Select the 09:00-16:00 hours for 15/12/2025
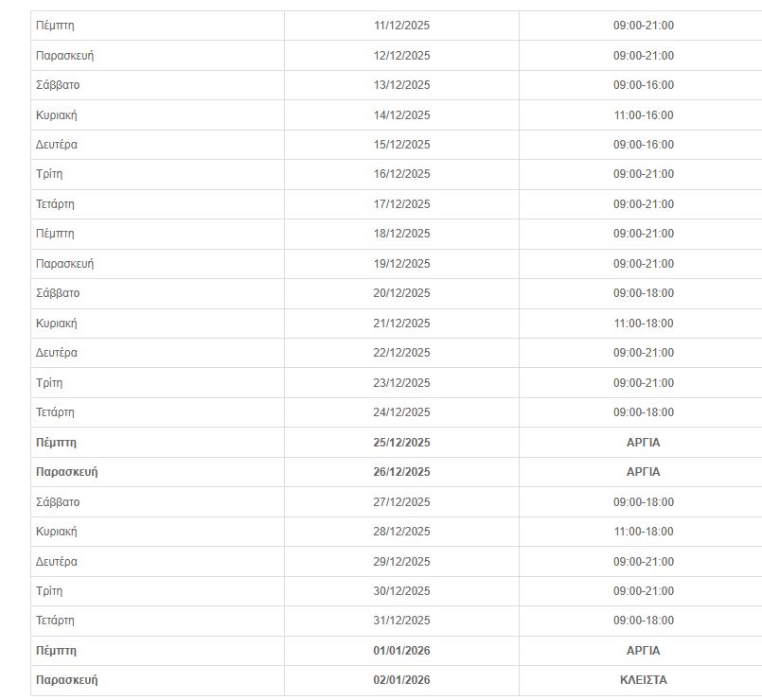This screenshot has height=700, width=762. (x=643, y=145)
